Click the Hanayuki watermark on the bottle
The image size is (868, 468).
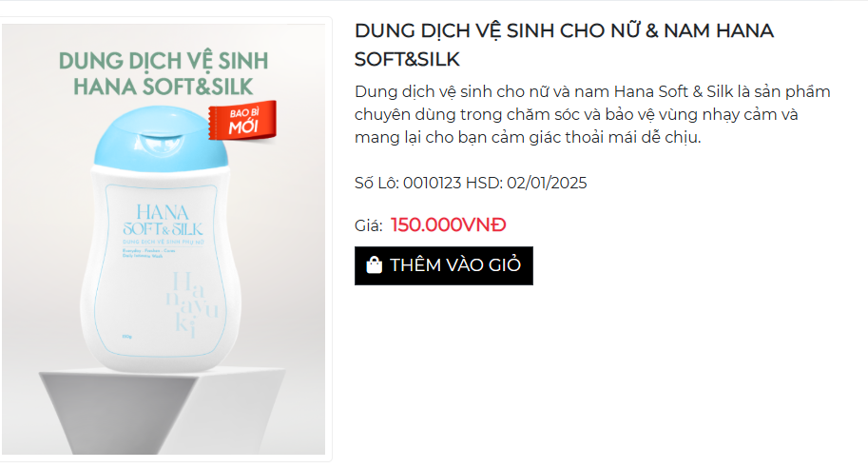(x=191, y=304)
